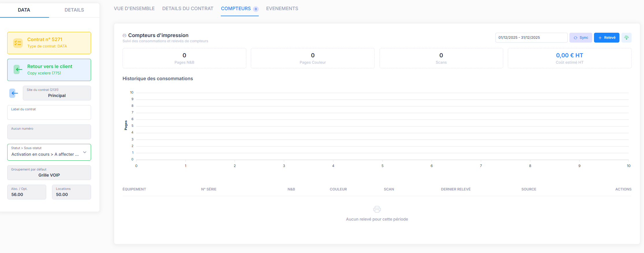644x253 pixels.
Task: Click the Pages axis label on chart
Action: (x=126, y=125)
